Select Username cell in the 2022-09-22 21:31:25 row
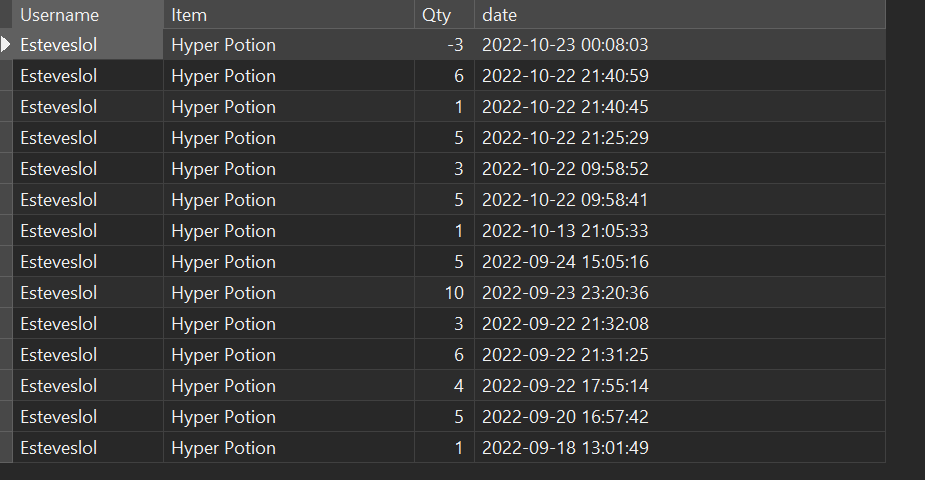 (x=88, y=354)
